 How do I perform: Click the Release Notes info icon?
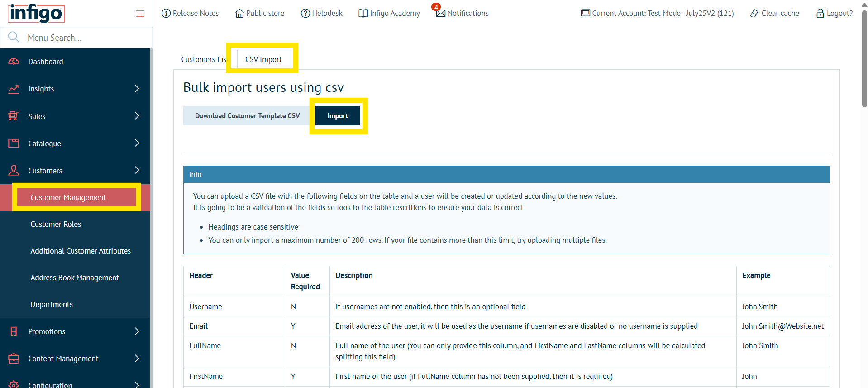166,13
